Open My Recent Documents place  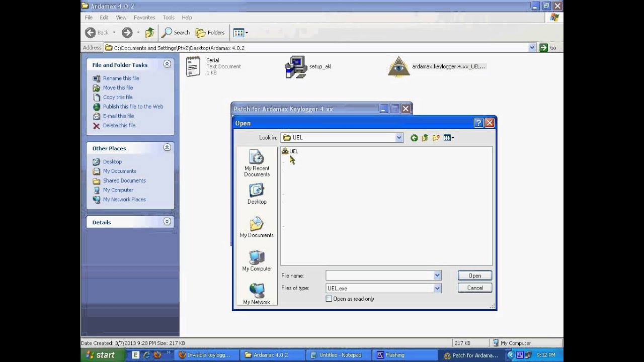click(257, 163)
